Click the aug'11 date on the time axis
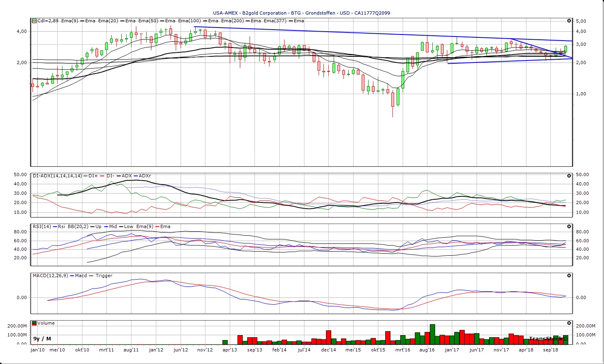This screenshot has height=364, width=604. point(131,350)
